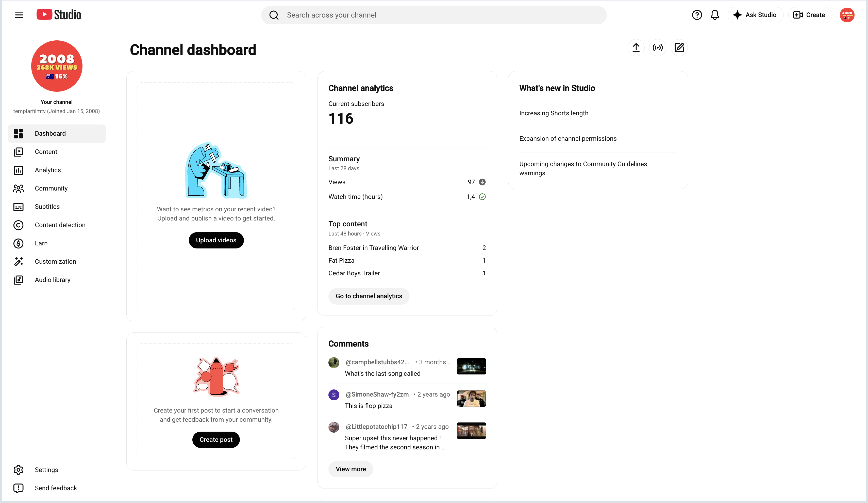Click the channel profile picture in sidebar
This screenshot has height=503, width=868.
point(57,66)
